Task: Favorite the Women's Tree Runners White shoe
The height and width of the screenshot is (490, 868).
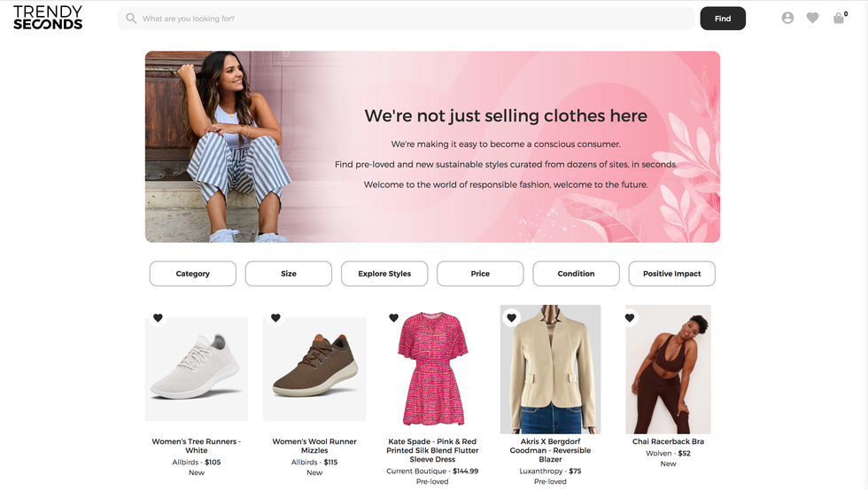Action: click(158, 318)
